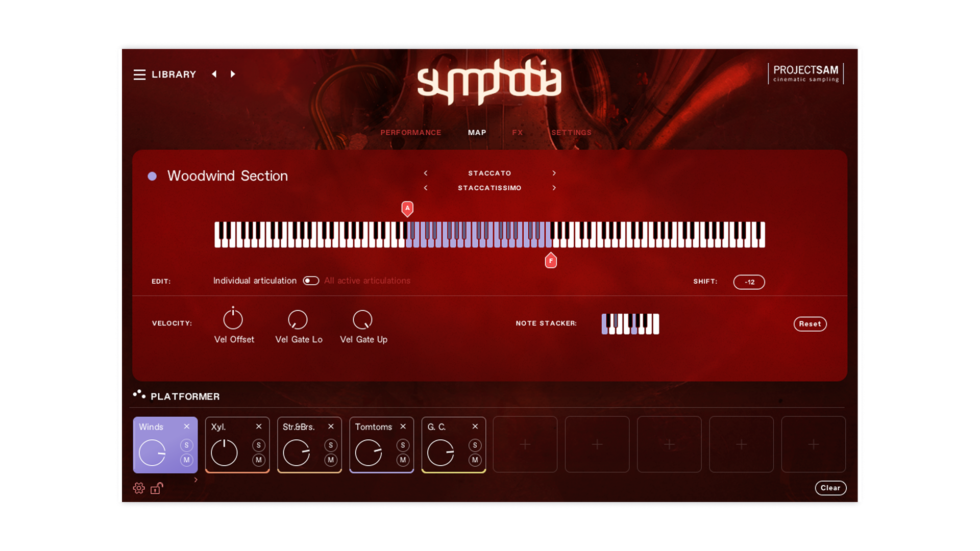Add instrument in last empty plus slot
This screenshot has width=980, height=551.
click(x=814, y=444)
